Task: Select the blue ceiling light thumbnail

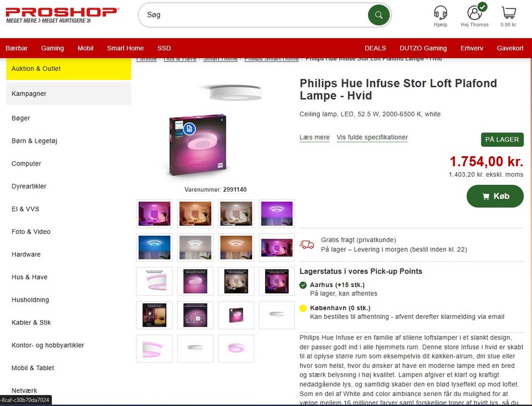Action: [x=155, y=248]
